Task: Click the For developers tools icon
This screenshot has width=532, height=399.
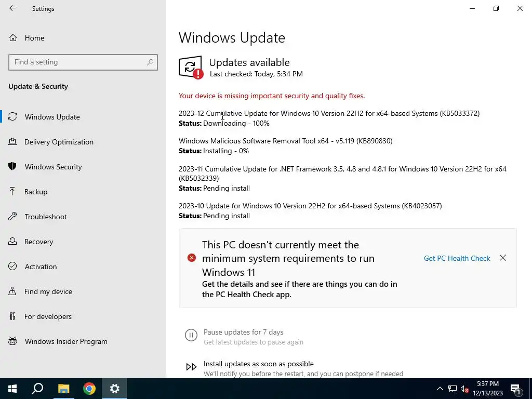Action: point(12,316)
